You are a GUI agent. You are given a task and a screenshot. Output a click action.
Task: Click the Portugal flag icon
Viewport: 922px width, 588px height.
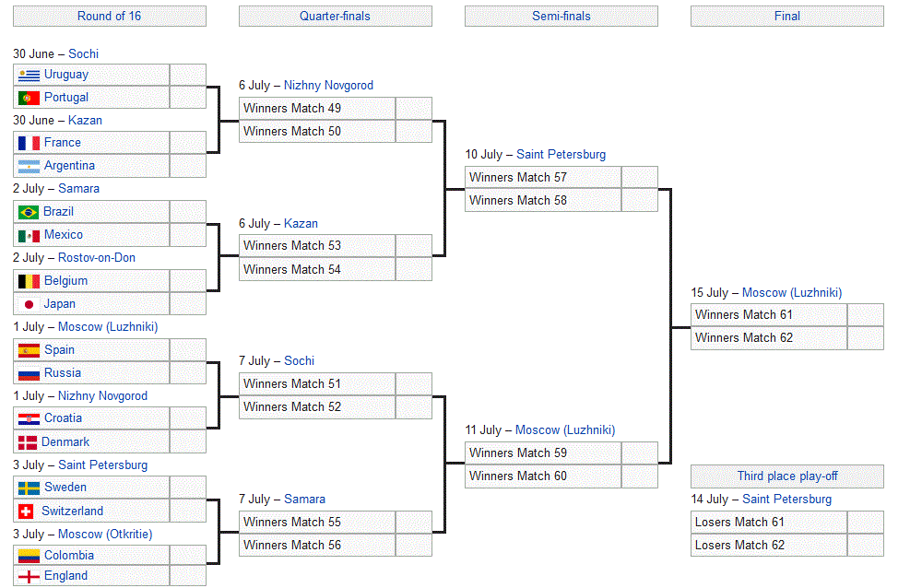(x=29, y=98)
